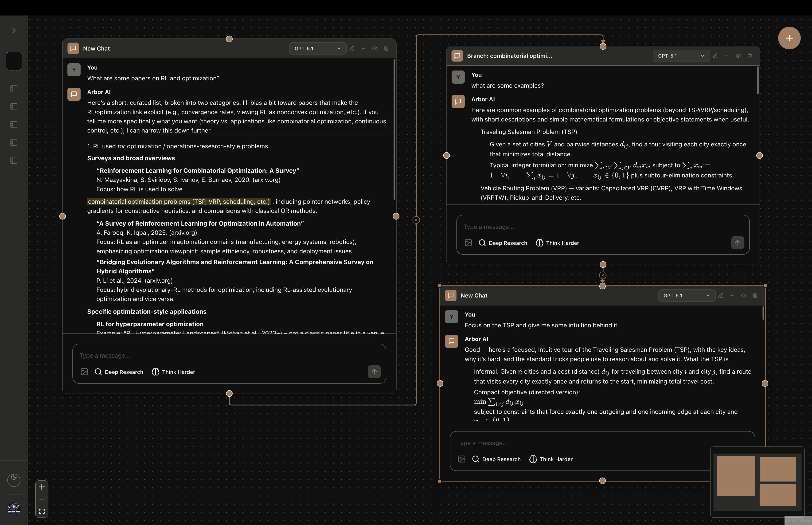Send the message in the first New Chat
The width and height of the screenshot is (812, 525).
[x=374, y=372]
